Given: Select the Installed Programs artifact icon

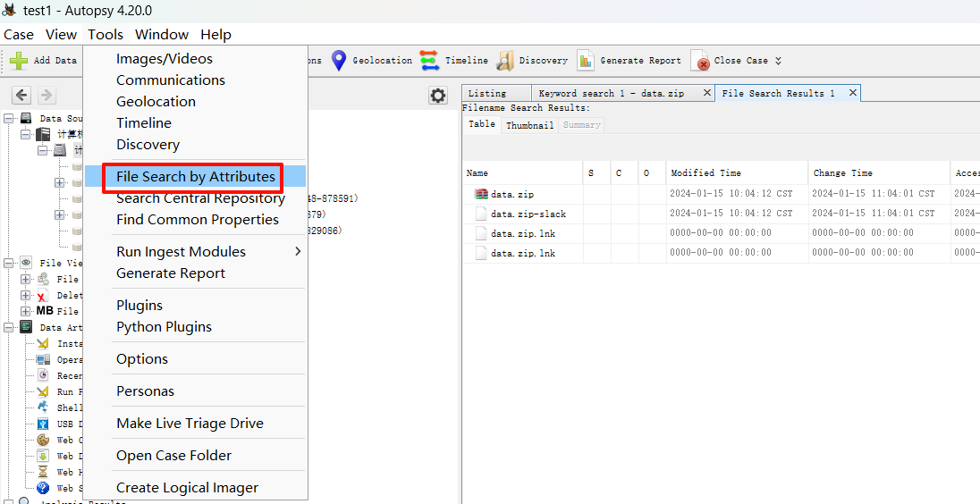Looking at the screenshot, I should coord(43,343).
